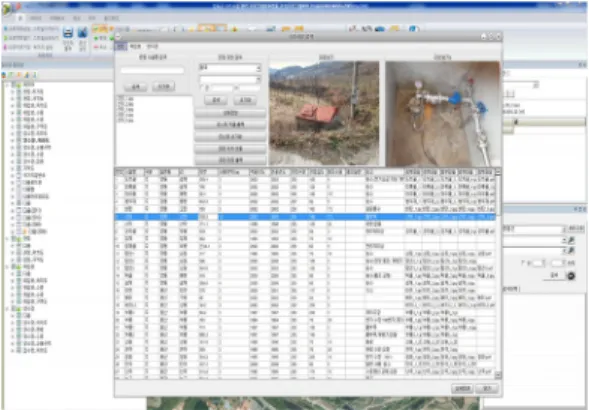Screen dimensions: 589x410
Task: Click the round black button beside search
Action: [571, 276]
